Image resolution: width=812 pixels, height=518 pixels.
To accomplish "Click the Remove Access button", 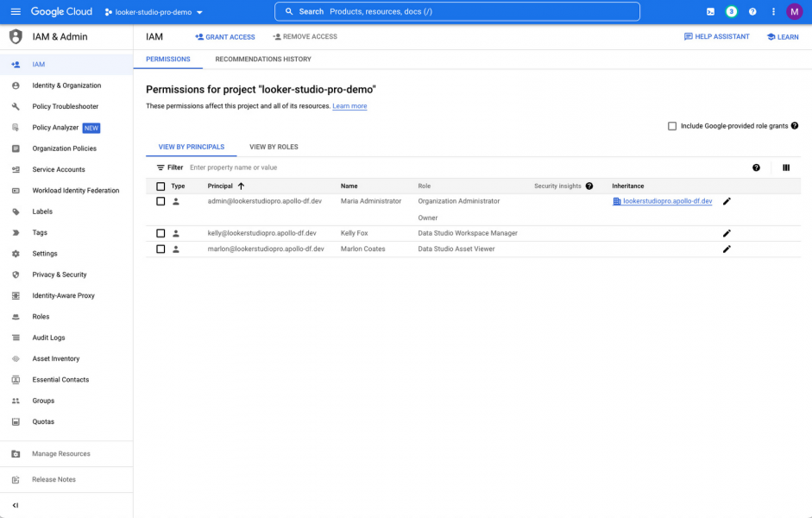I will 305,37.
